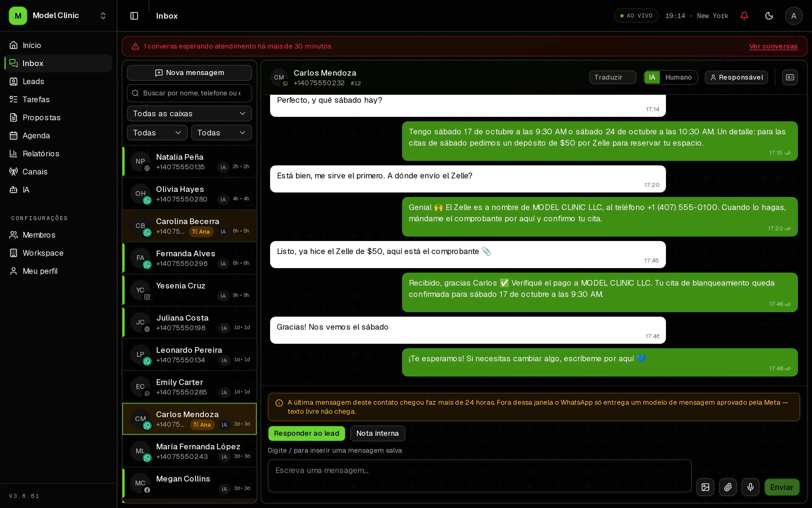This screenshot has width=812, height=508.
Task: Click the contact search field
Action: pos(189,93)
